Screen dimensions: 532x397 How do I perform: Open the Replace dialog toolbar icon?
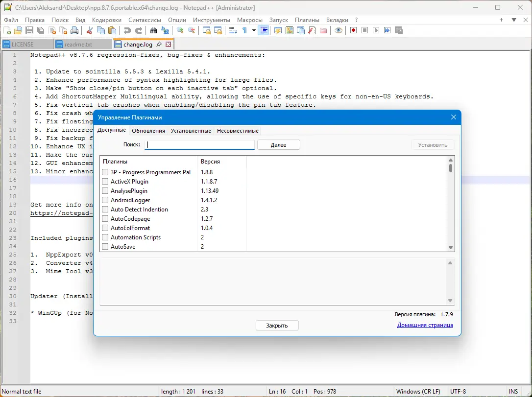click(165, 30)
